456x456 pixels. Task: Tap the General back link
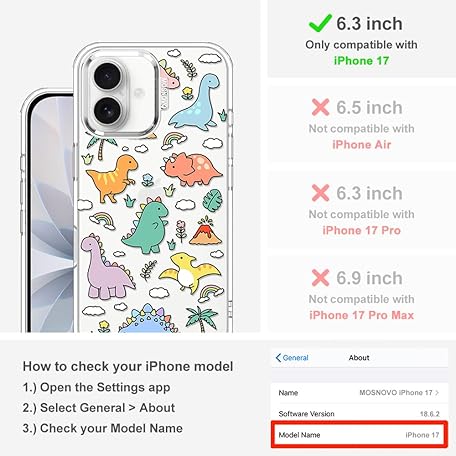[x=292, y=358]
